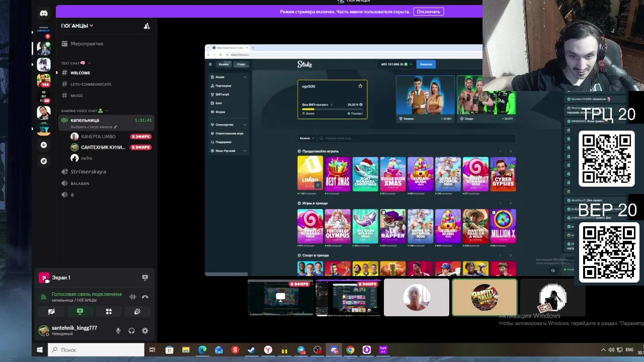Select first live stream thumbnail
644x362 pixels.
click(x=281, y=298)
